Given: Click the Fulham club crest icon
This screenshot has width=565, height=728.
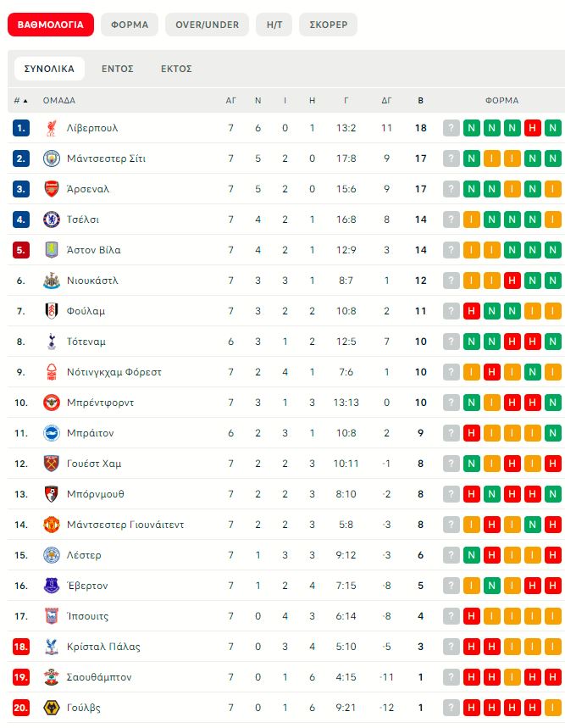Looking at the screenshot, I should click(52, 311).
